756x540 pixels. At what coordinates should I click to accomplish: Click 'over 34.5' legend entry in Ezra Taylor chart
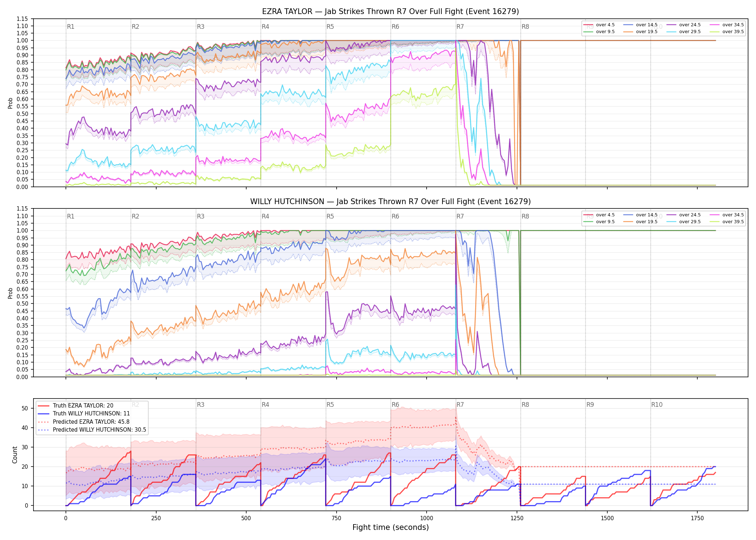pos(726,25)
